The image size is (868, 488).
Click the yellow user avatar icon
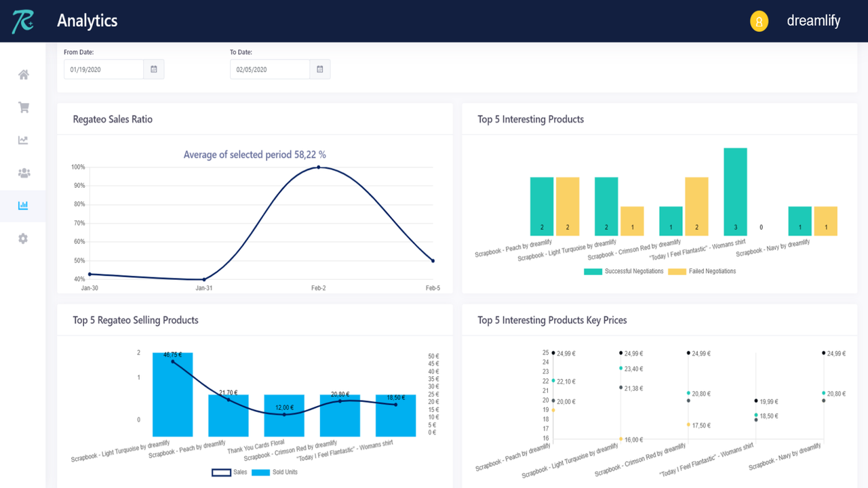click(758, 21)
